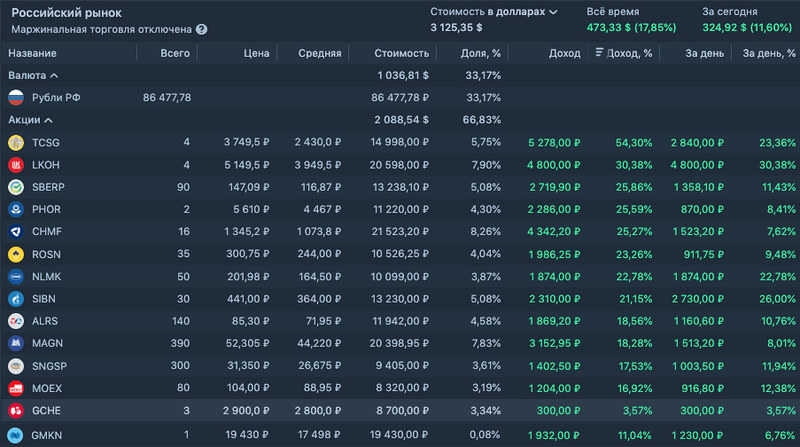Click the LKOH stock logo icon
Image resolution: width=800 pixels, height=447 pixels.
pyautogui.click(x=16, y=165)
